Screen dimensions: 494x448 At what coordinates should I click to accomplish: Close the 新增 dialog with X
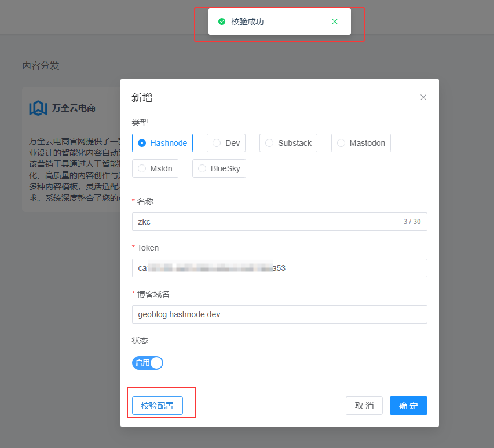click(423, 97)
